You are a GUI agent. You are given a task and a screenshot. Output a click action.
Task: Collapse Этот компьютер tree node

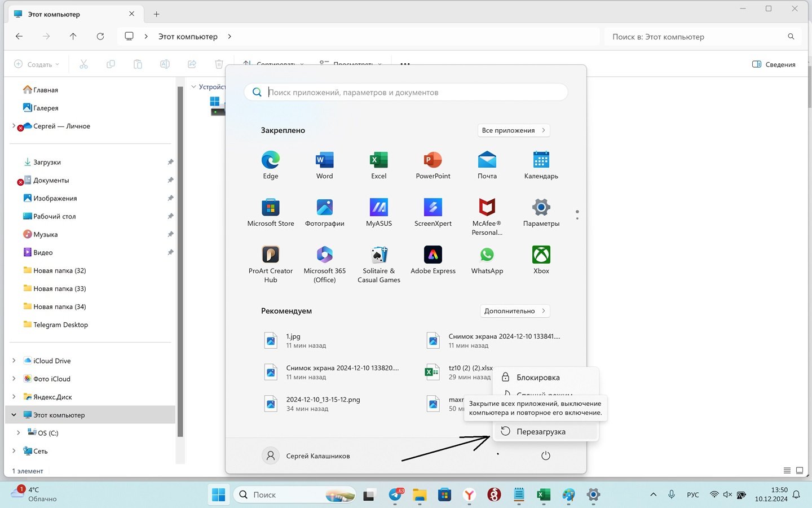tap(14, 415)
